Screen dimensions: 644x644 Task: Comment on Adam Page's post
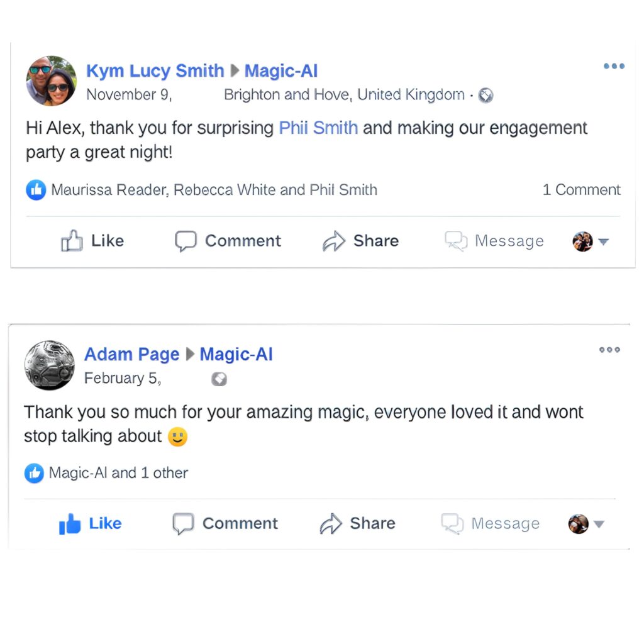point(225,523)
